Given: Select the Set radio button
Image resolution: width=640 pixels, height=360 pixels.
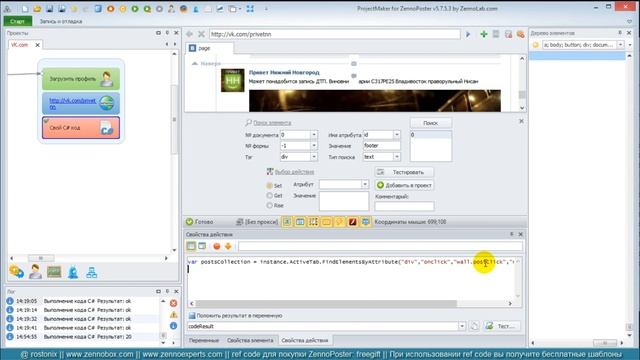Looking at the screenshot, I should (x=269, y=185).
